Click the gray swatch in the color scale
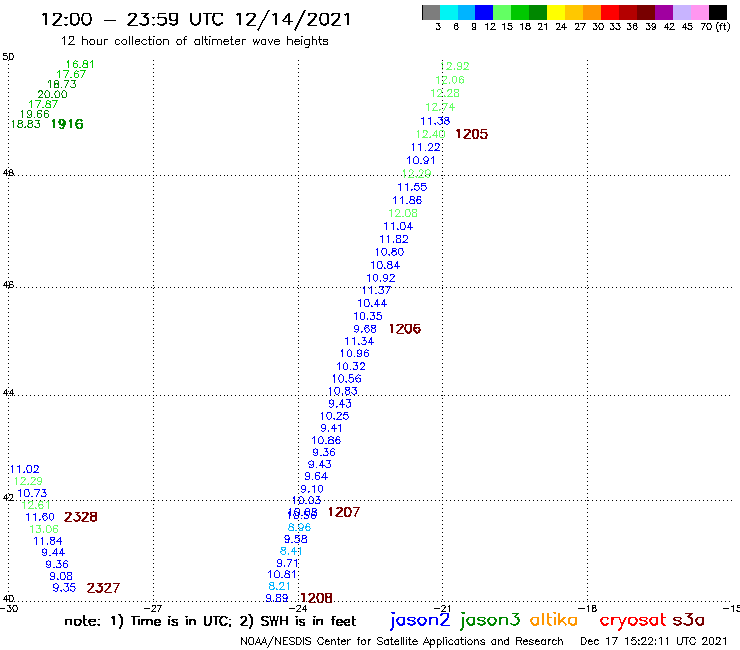The height and width of the screenshot is (650, 740). pyautogui.click(x=431, y=12)
